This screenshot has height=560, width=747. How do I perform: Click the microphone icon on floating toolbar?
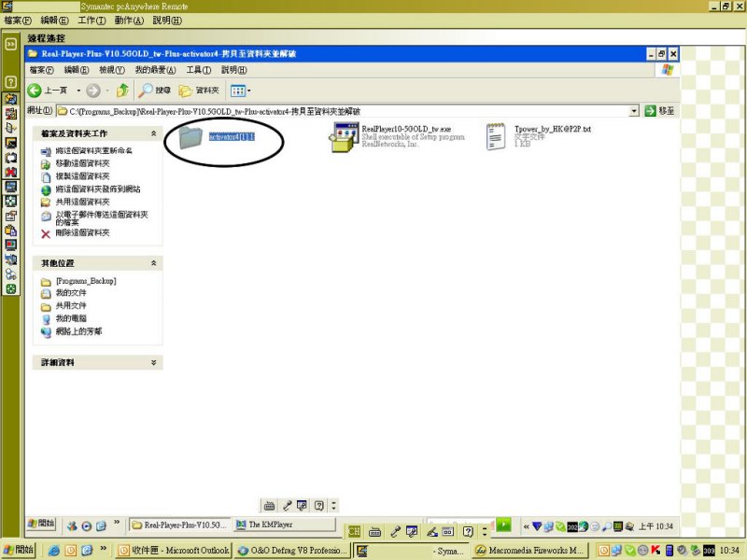click(287, 505)
